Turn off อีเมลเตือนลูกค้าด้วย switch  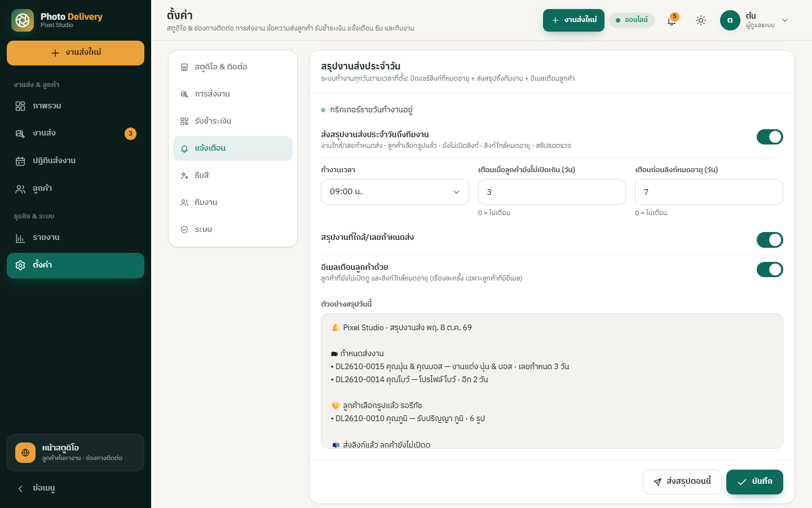coord(770,269)
